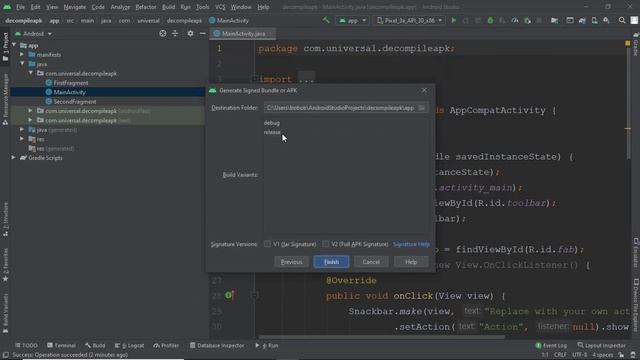Screen dimensions: 640x360
Task: Close the MainActivity.java editor tab
Action: pos(270,34)
